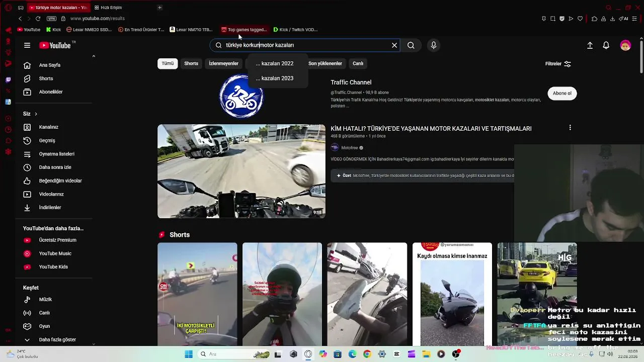The height and width of the screenshot is (362, 644).
Task: Open the İKİ MOTOSİKLETLİ ÇARPIŞTI short
Action: click(x=197, y=294)
